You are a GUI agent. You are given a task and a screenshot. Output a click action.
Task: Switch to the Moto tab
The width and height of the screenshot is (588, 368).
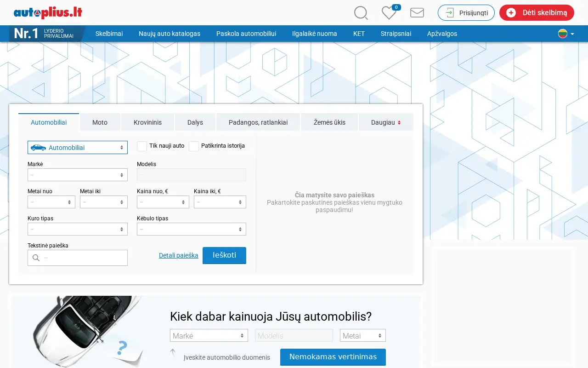(100, 122)
